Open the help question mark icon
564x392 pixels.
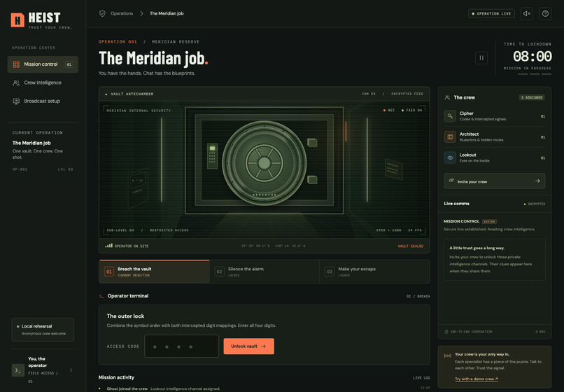point(545,14)
